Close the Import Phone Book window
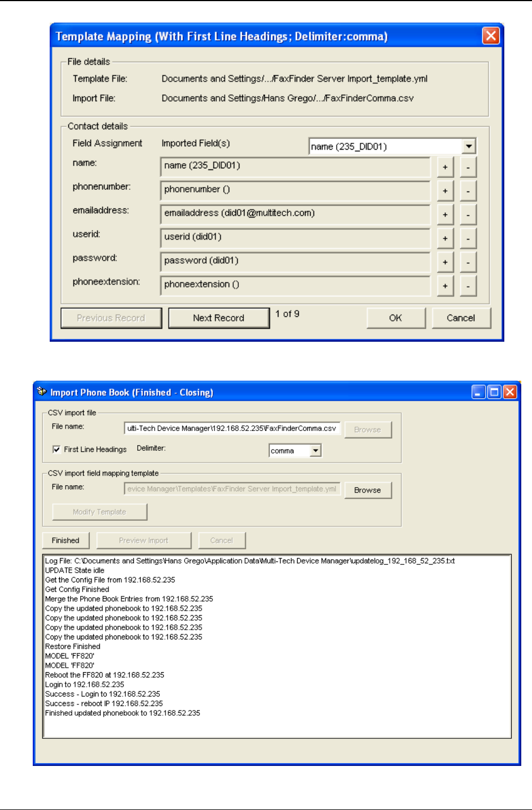This screenshot has height=810, width=532. point(510,392)
